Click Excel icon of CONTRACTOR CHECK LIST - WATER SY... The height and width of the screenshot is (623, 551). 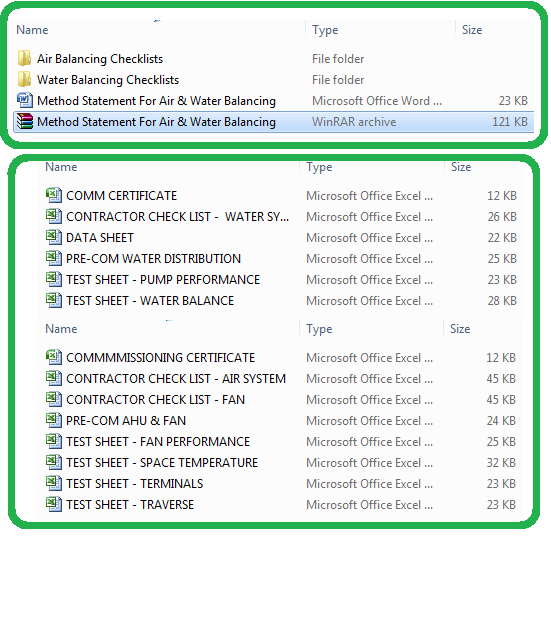[x=54, y=216]
